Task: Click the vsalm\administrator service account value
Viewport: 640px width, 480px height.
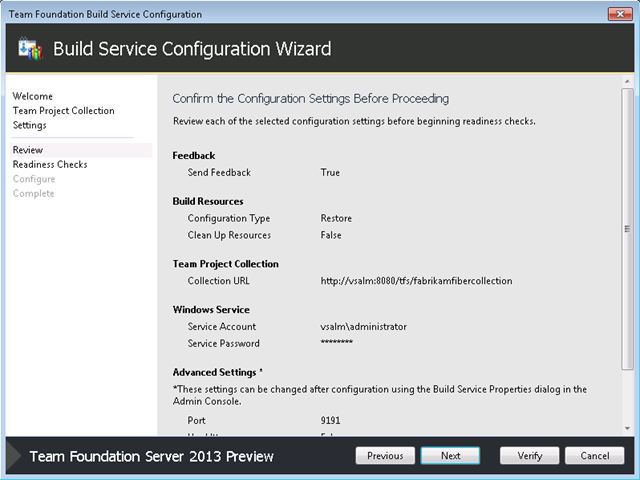Action: (x=364, y=327)
